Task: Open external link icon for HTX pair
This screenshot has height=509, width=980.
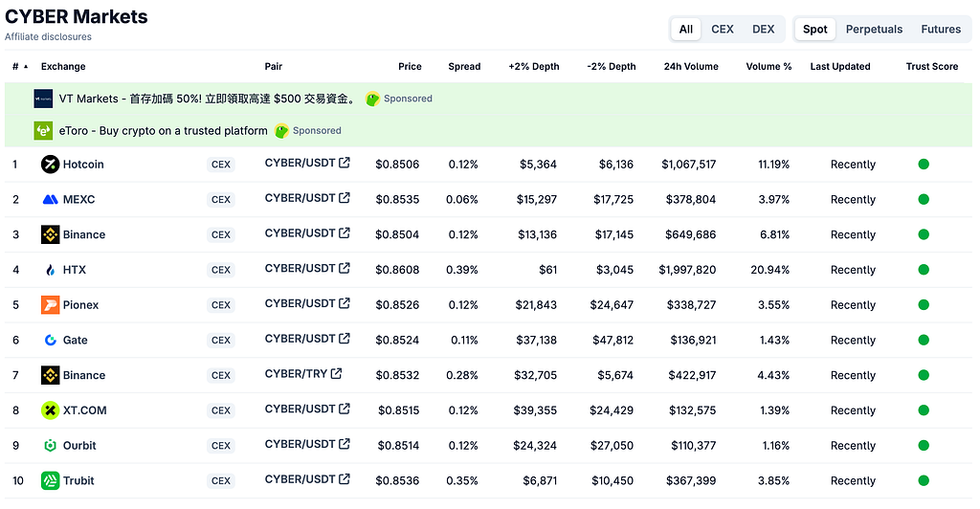Action: pyautogui.click(x=345, y=269)
